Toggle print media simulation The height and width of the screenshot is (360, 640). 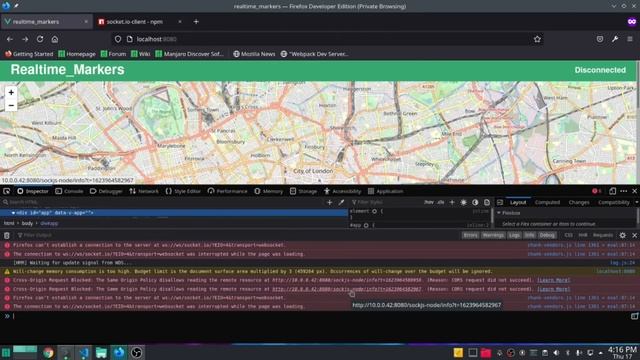pyautogui.click(x=487, y=202)
